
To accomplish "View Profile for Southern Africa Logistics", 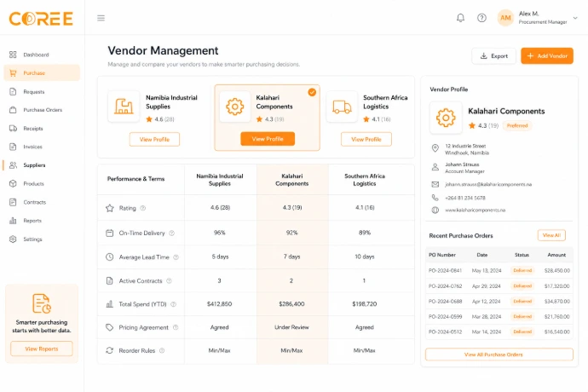I will pyautogui.click(x=366, y=139).
